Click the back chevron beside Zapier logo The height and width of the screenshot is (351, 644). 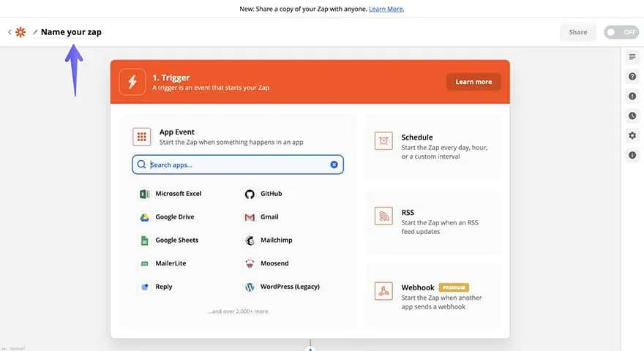(x=10, y=32)
